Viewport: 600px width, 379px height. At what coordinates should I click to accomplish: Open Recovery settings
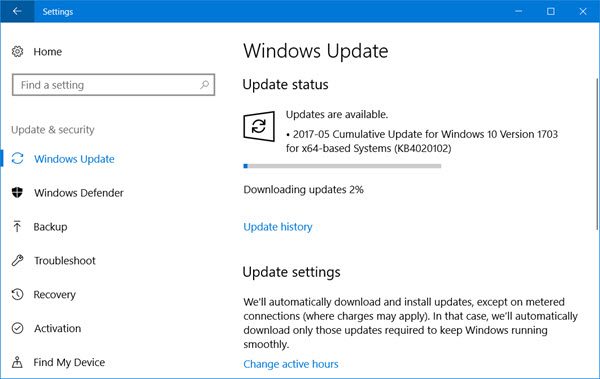click(x=54, y=294)
